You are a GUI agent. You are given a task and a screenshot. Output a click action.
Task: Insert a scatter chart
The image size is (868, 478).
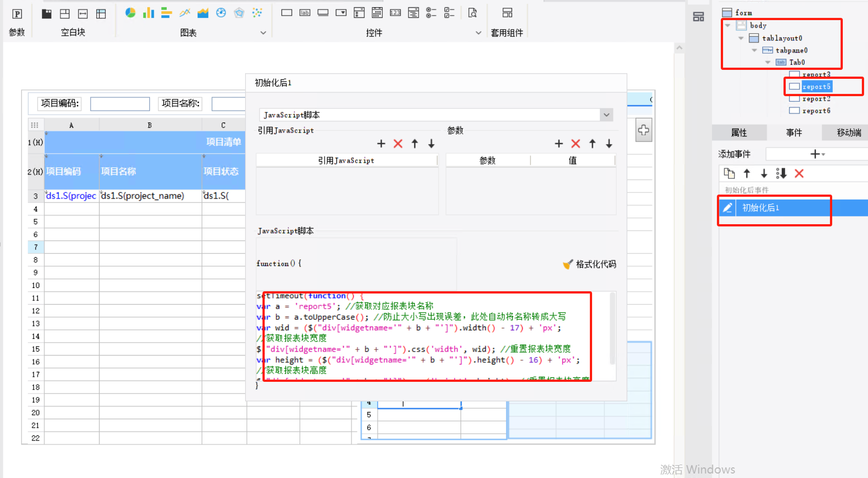257,12
